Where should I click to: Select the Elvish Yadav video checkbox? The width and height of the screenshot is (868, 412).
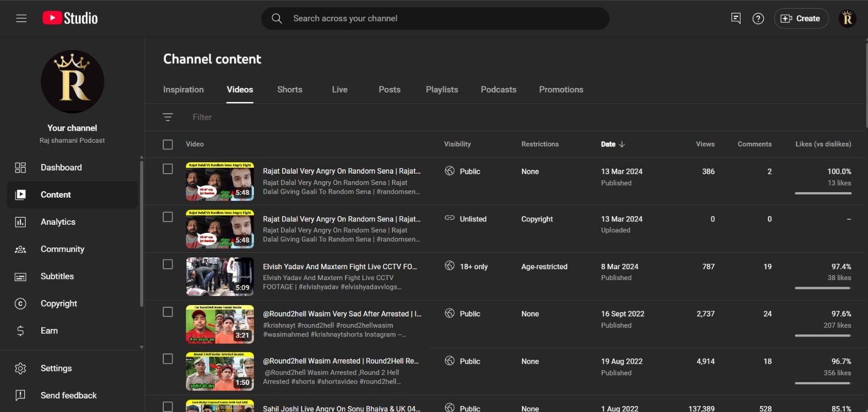(168, 264)
